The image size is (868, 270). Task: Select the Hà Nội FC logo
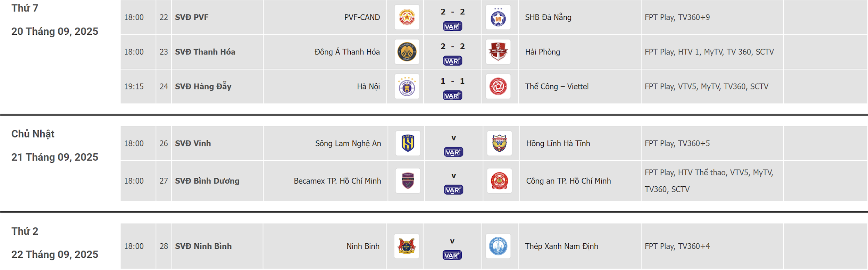[x=407, y=86]
